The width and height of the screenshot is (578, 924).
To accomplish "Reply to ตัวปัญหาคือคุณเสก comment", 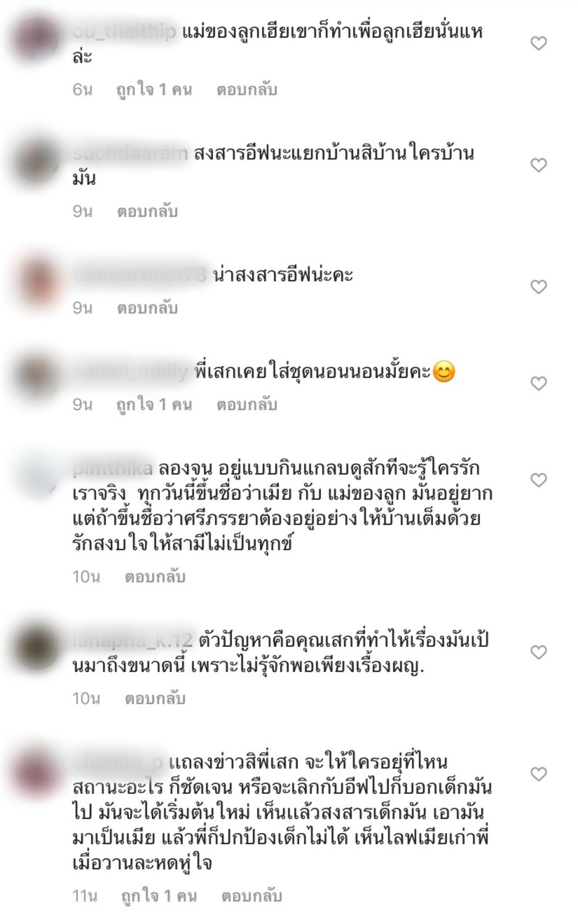I will (155, 698).
